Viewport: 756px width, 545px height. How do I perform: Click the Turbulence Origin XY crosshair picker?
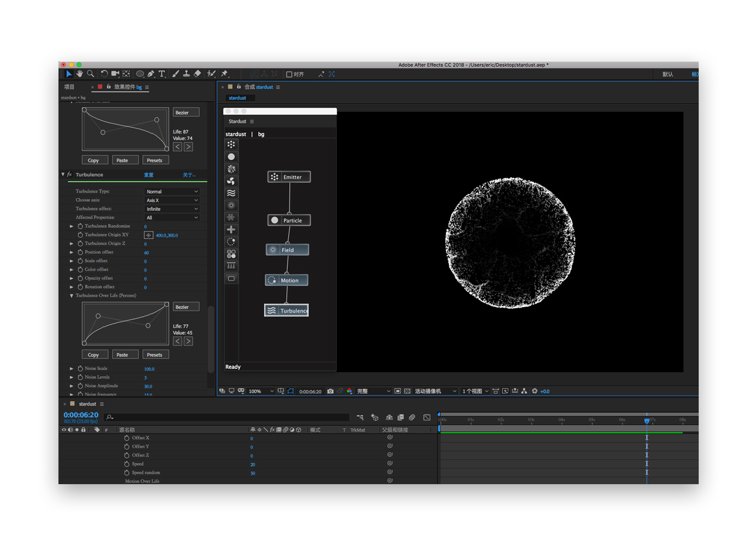[x=148, y=235]
